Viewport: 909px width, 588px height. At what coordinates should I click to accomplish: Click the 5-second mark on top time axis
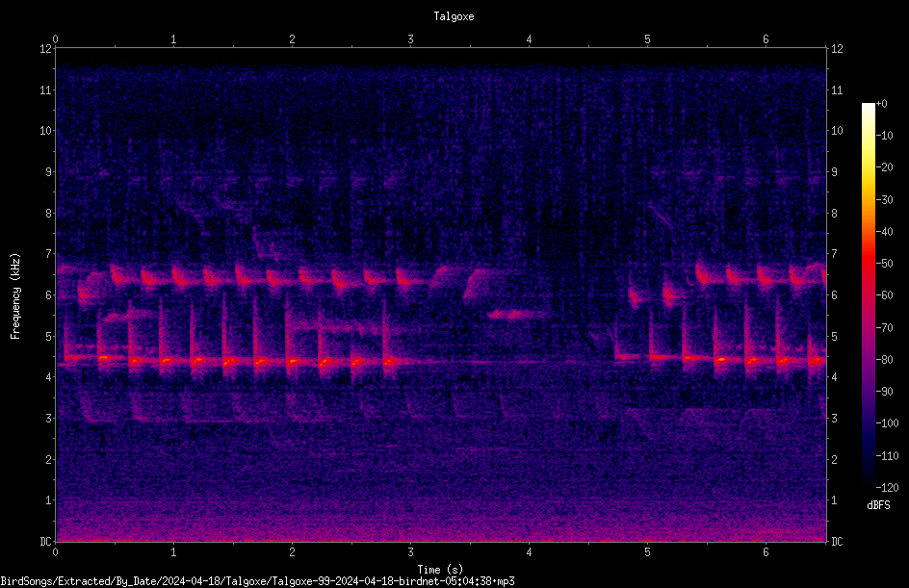pos(647,39)
